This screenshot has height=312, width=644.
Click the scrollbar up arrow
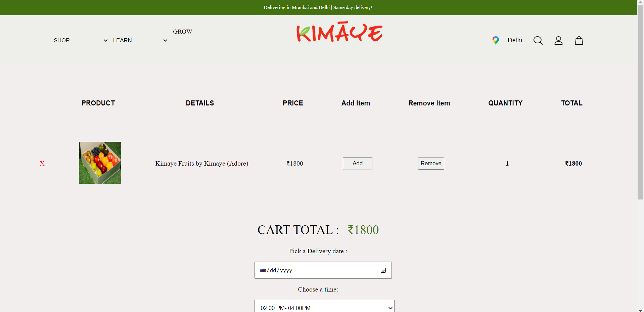(x=641, y=2)
